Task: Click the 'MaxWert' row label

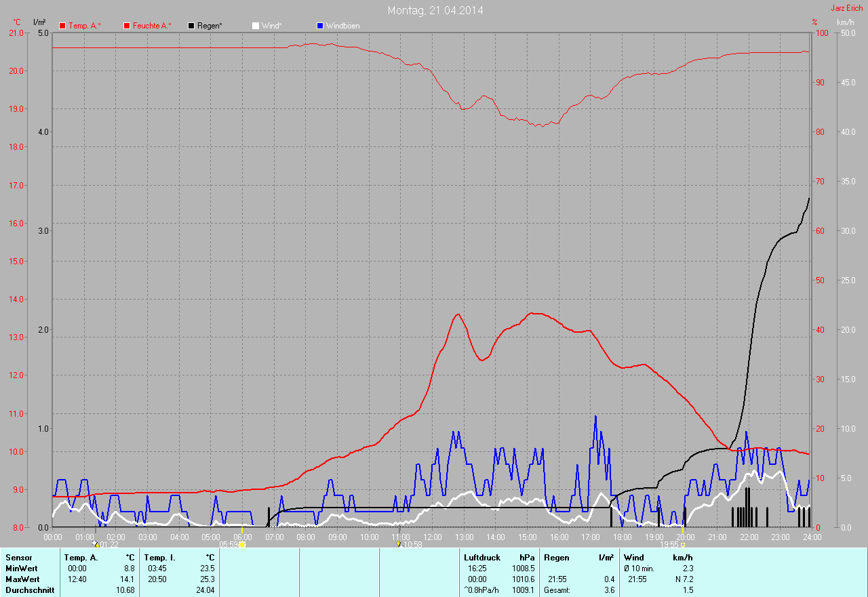Action: [x=22, y=579]
